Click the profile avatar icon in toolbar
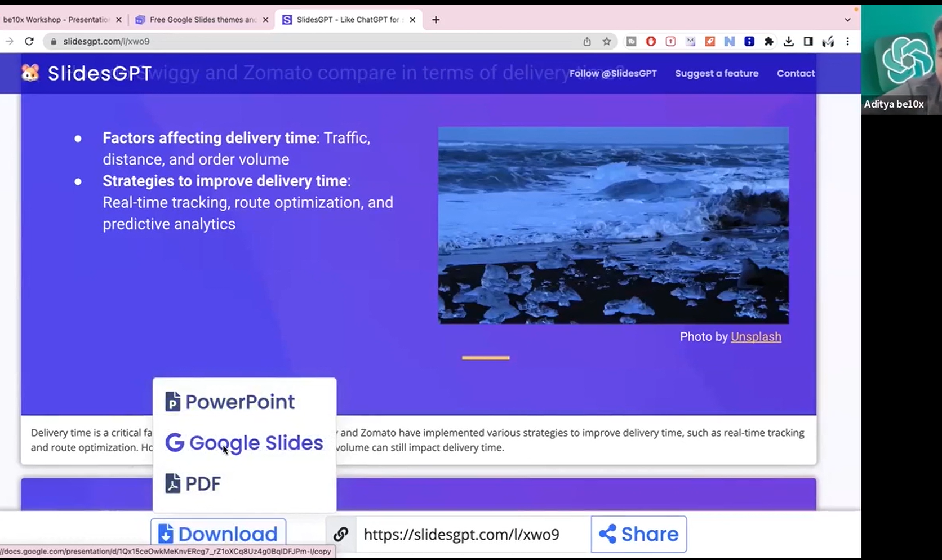This screenshot has height=560, width=942. coord(828,41)
